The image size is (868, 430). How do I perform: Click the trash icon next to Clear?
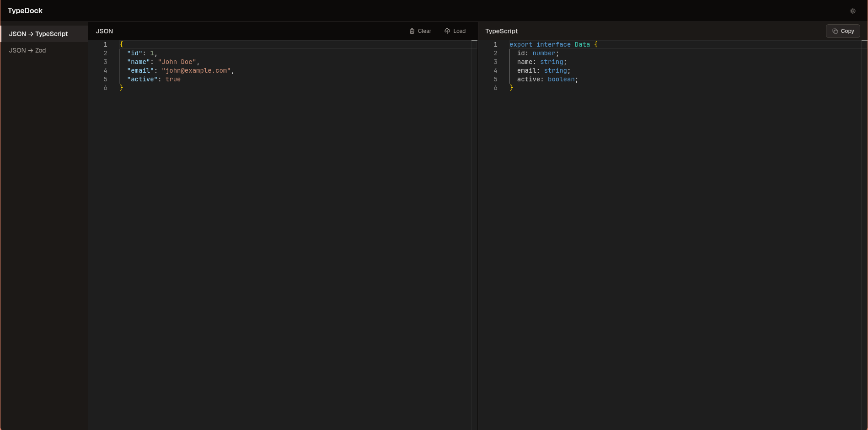click(x=412, y=31)
